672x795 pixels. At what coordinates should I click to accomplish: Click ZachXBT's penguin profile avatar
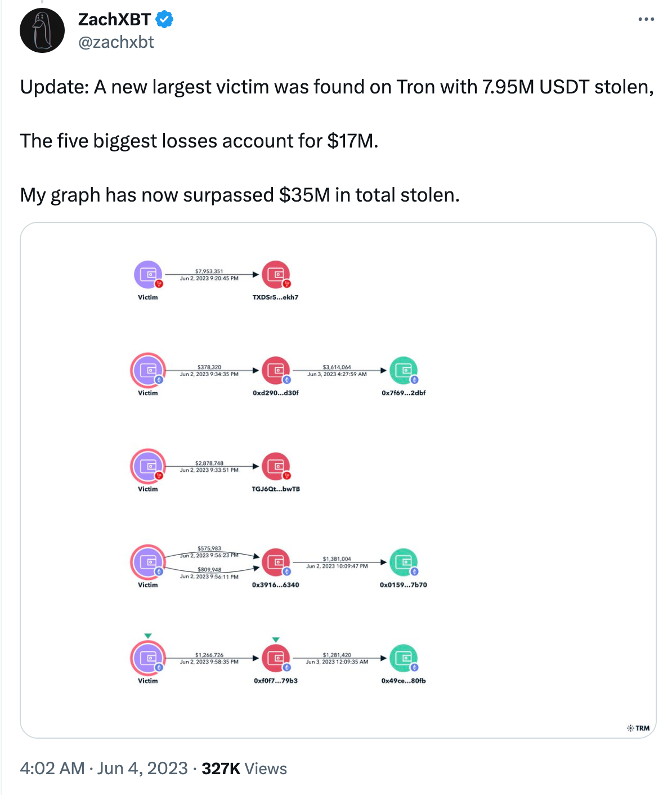[x=42, y=31]
